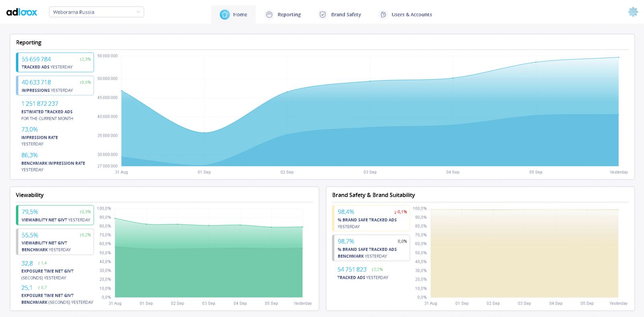
Task: Click the 1 251 872 237 estimated tracked ads value
Action: 40,104
